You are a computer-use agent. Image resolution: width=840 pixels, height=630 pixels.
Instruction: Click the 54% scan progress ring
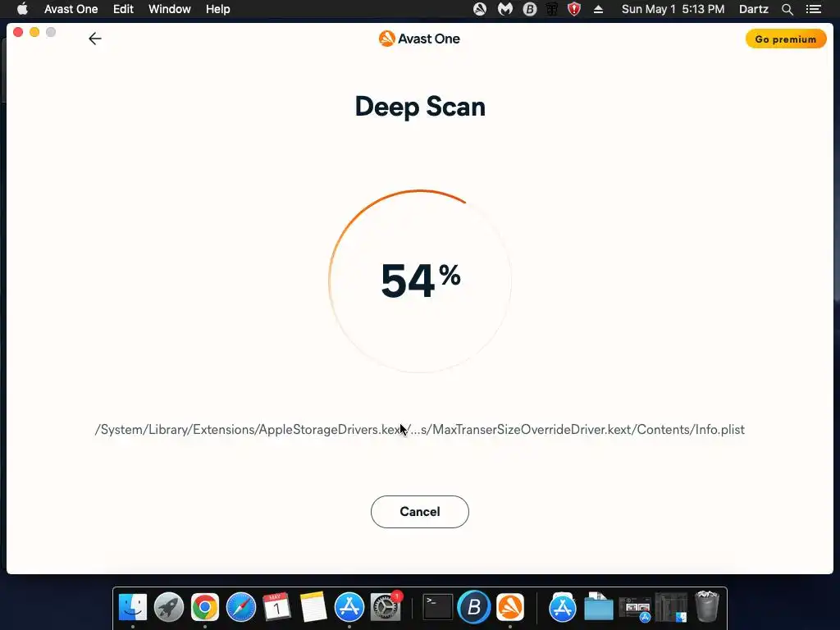pos(420,281)
